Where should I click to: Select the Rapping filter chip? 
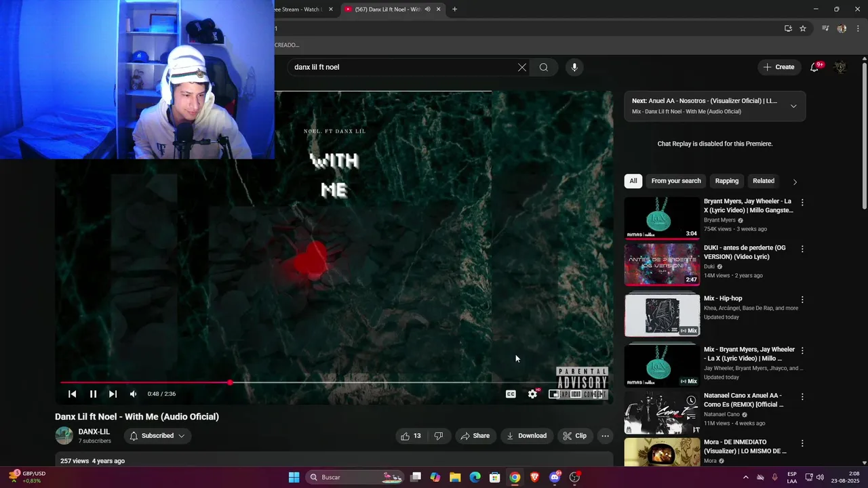[726, 181]
